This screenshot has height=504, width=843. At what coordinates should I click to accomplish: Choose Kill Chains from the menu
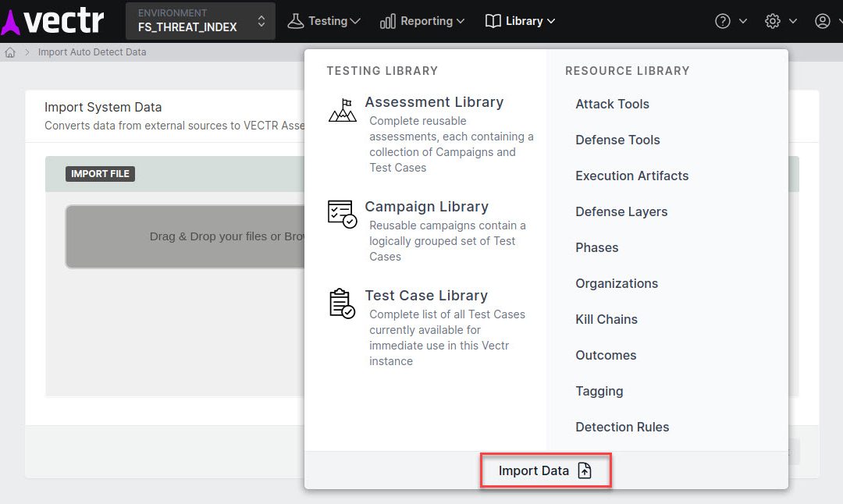[x=606, y=319]
